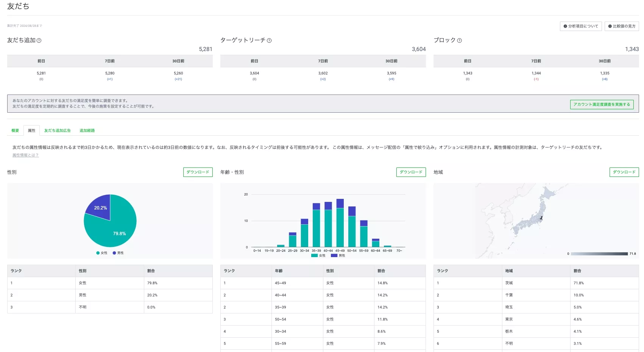644x352 pixels.
Task: Download the 年齢・性別 chart data
Action: coord(411,172)
